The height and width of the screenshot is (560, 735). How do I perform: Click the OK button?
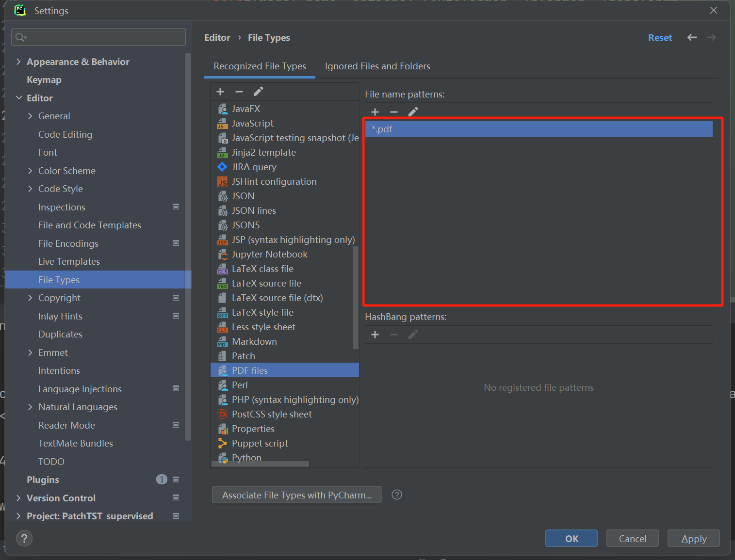[572, 538]
